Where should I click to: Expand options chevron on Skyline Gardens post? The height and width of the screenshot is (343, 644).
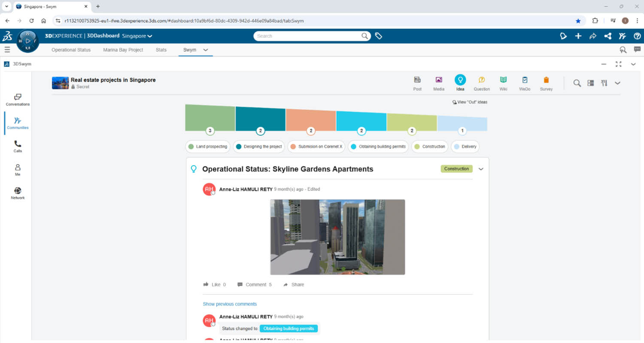tap(481, 169)
